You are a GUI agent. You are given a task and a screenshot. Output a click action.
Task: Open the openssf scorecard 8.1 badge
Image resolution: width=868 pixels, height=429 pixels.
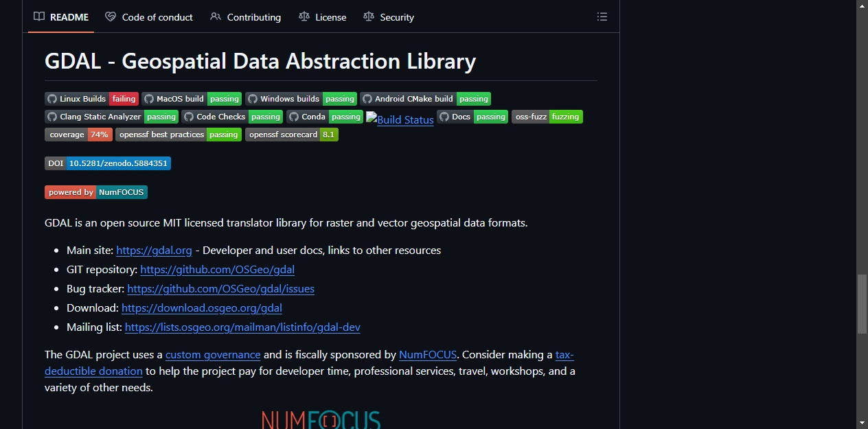(x=292, y=135)
